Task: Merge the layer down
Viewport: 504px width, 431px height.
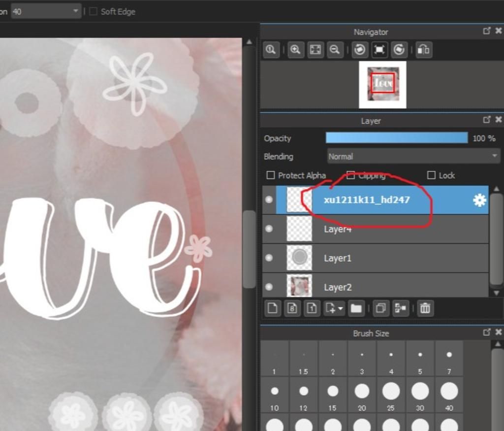Action: [x=401, y=308]
